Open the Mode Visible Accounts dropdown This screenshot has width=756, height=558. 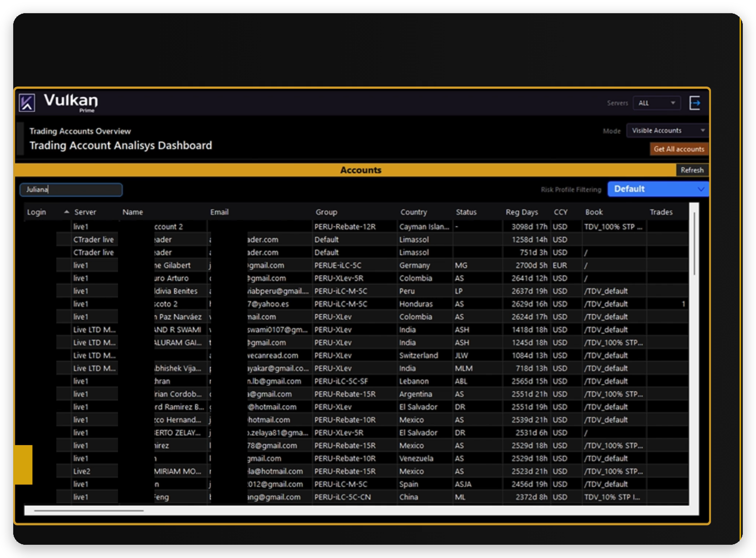click(x=667, y=131)
